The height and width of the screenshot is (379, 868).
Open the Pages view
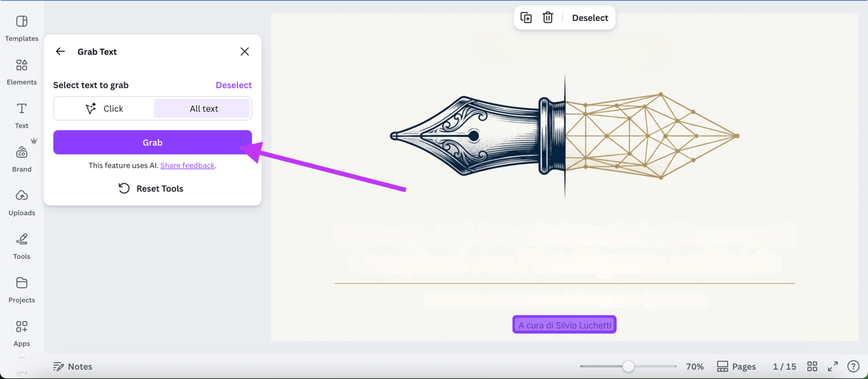pos(736,367)
